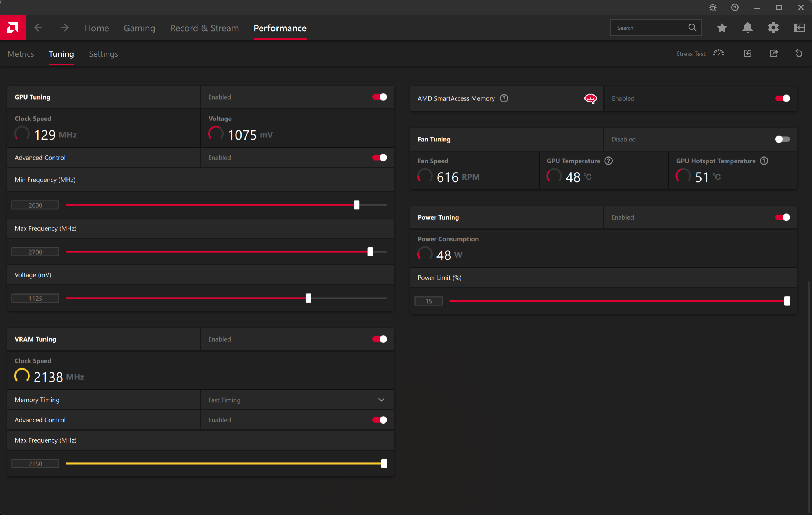Select the Performance tab

[x=280, y=28]
